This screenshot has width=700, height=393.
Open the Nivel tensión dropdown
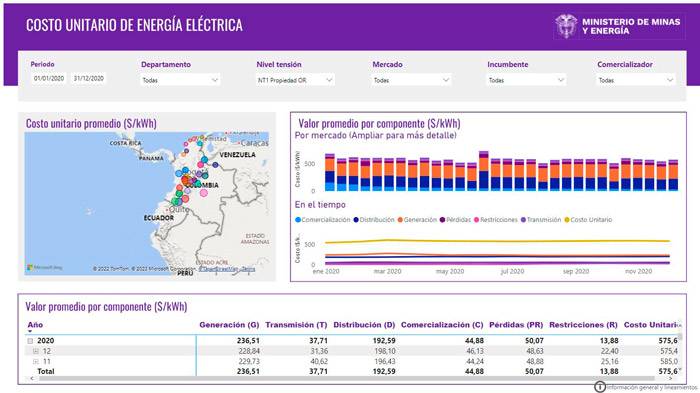[295, 80]
